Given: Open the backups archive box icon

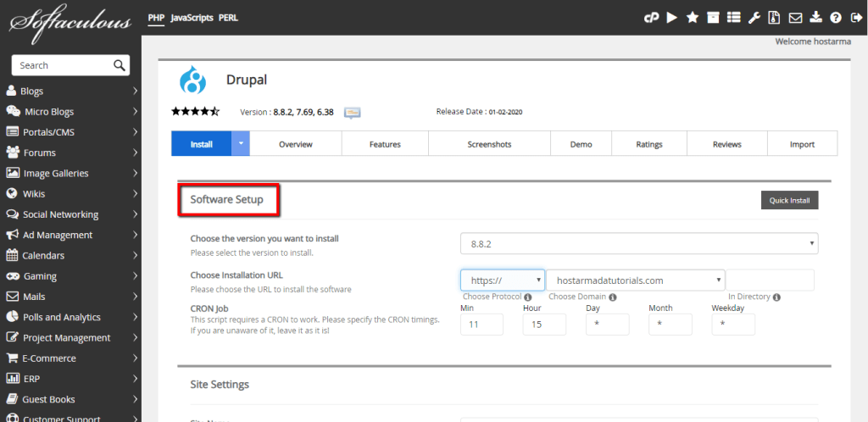Looking at the screenshot, I should point(713,17).
